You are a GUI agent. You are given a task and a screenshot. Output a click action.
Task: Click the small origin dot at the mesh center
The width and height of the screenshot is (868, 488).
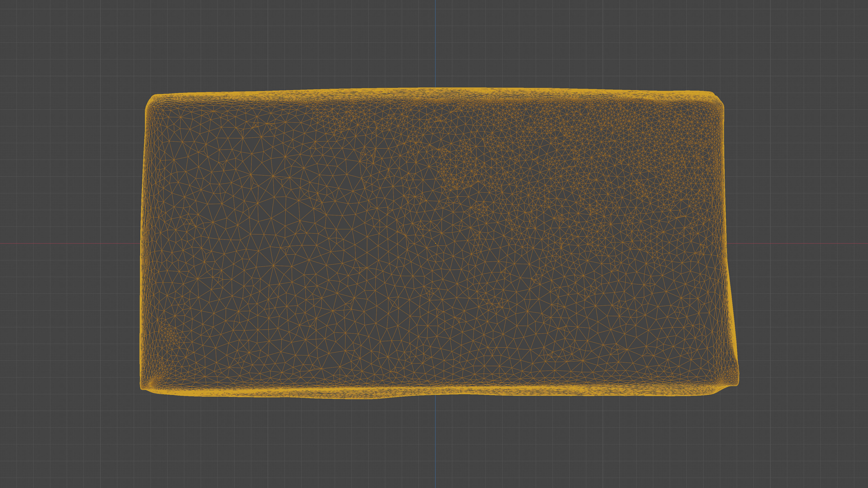(x=435, y=244)
